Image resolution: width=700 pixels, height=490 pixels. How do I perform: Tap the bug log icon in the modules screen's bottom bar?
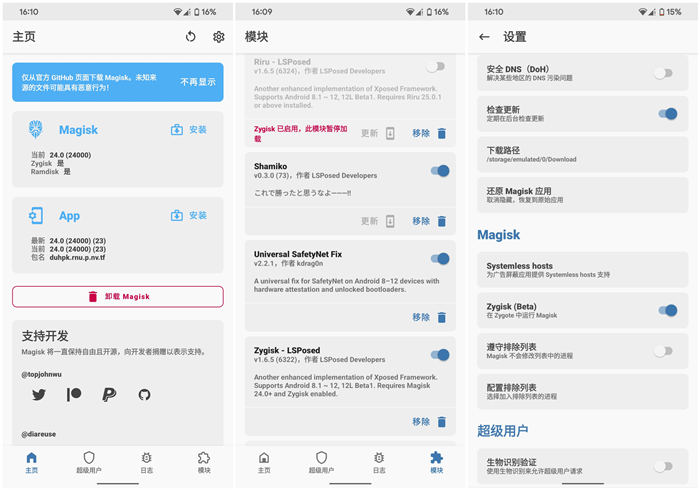(x=379, y=457)
